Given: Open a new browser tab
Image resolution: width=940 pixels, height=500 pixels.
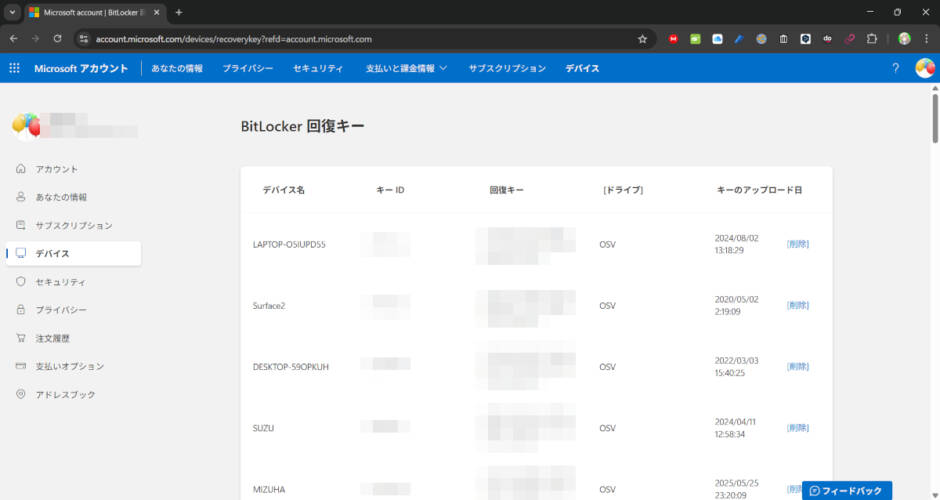Looking at the screenshot, I should pyautogui.click(x=179, y=12).
